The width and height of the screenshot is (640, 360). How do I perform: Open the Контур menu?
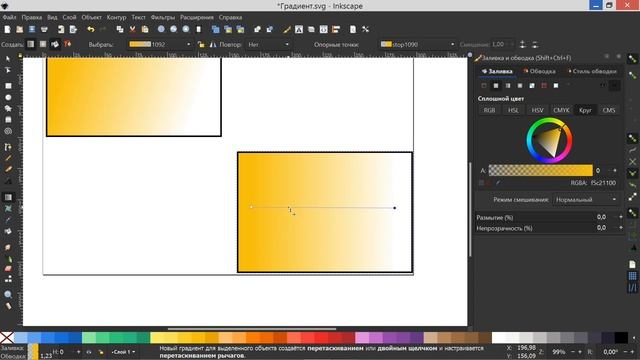pyautogui.click(x=116, y=18)
